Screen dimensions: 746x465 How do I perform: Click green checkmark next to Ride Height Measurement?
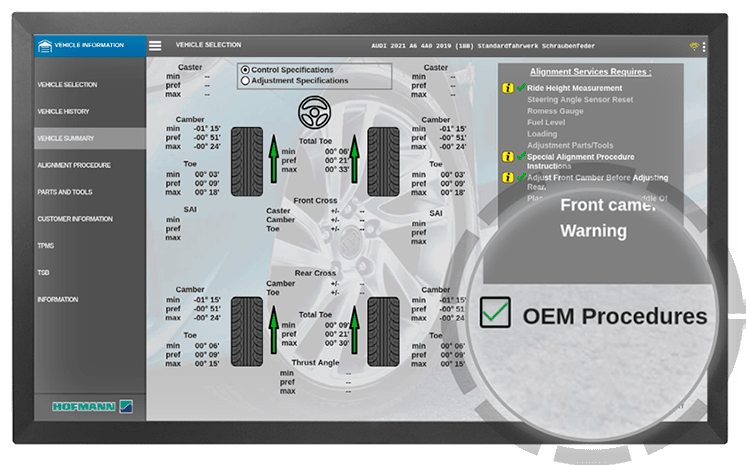click(x=521, y=87)
